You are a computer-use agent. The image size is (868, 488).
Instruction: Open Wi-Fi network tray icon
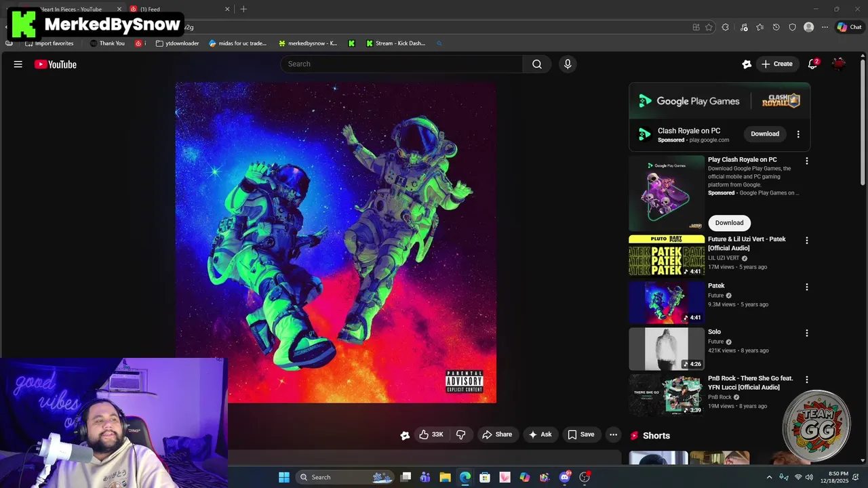tap(798, 477)
